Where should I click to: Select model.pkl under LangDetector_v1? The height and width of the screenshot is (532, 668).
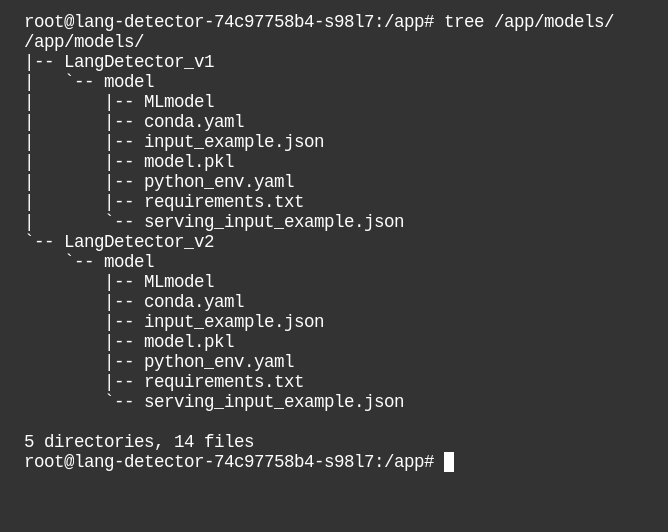(189, 162)
